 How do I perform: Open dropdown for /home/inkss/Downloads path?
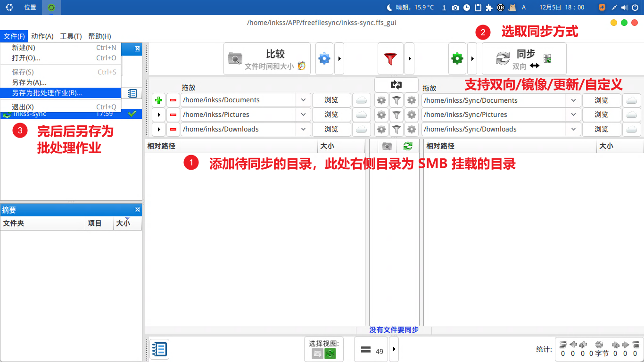303,129
